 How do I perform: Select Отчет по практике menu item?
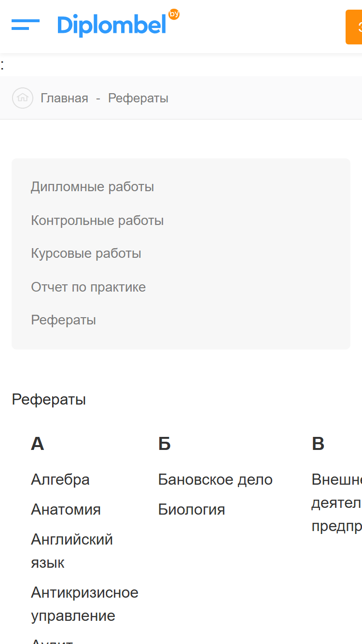click(88, 287)
